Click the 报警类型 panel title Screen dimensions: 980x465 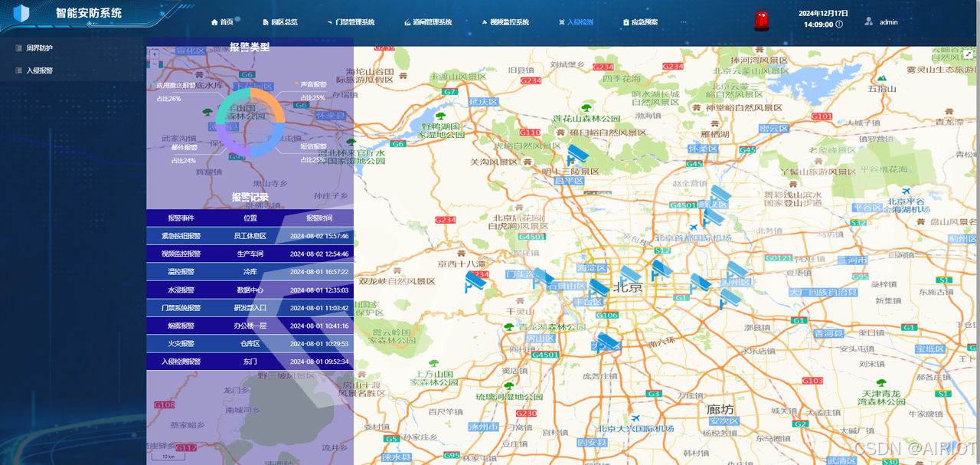pyautogui.click(x=250, y=47)
